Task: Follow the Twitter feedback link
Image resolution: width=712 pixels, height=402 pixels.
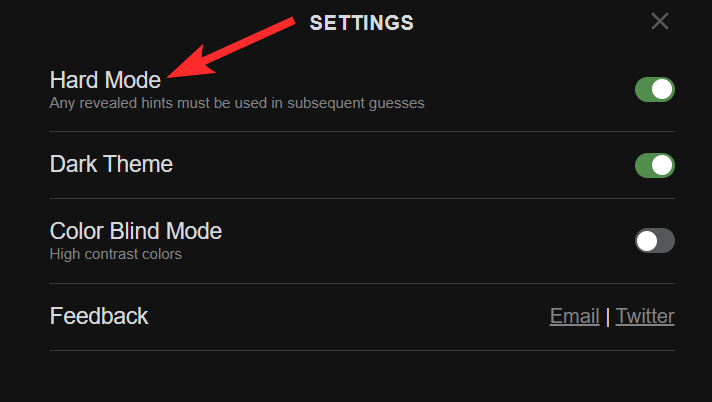Action: (645, 317)
